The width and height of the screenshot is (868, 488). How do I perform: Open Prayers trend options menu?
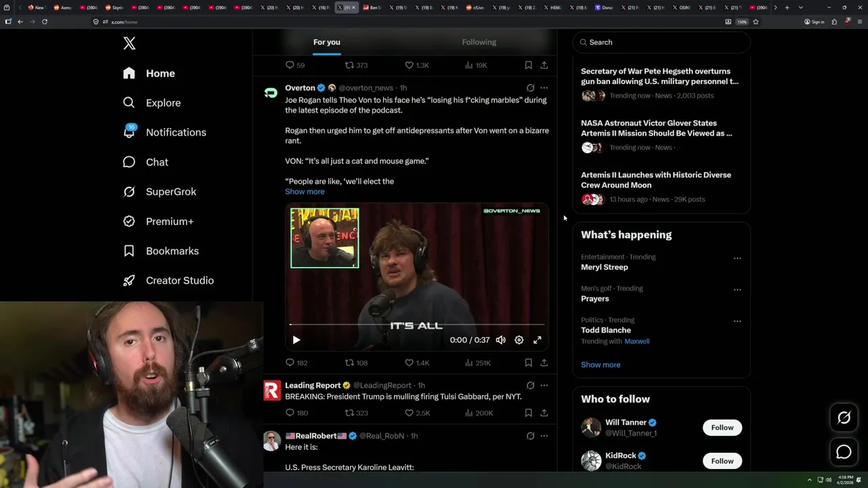coord(737,289)
